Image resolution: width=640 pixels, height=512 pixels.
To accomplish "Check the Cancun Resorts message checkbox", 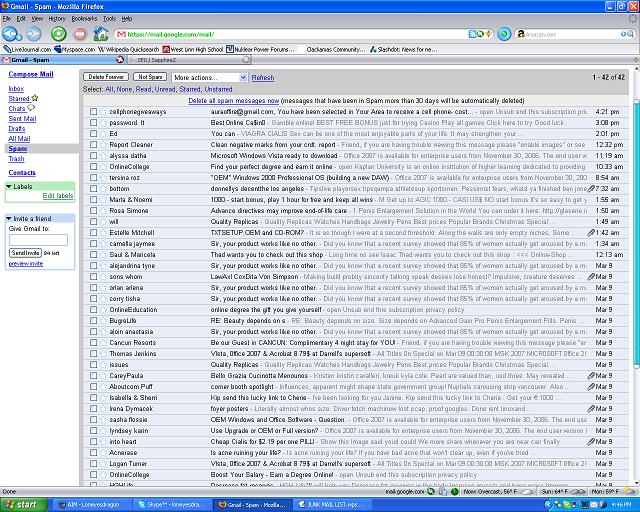I will [93, 343].
